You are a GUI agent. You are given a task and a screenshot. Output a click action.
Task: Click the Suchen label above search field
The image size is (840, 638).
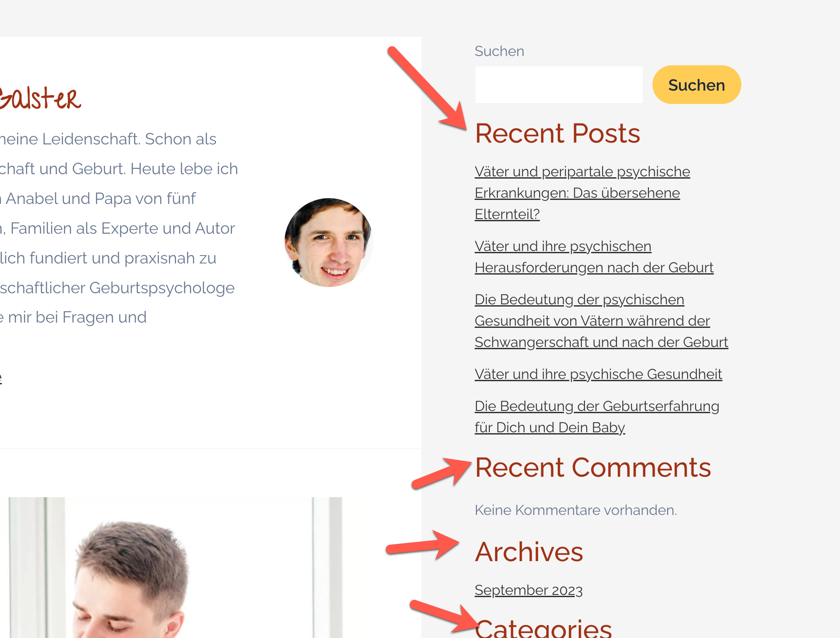(x=499, y=51)
